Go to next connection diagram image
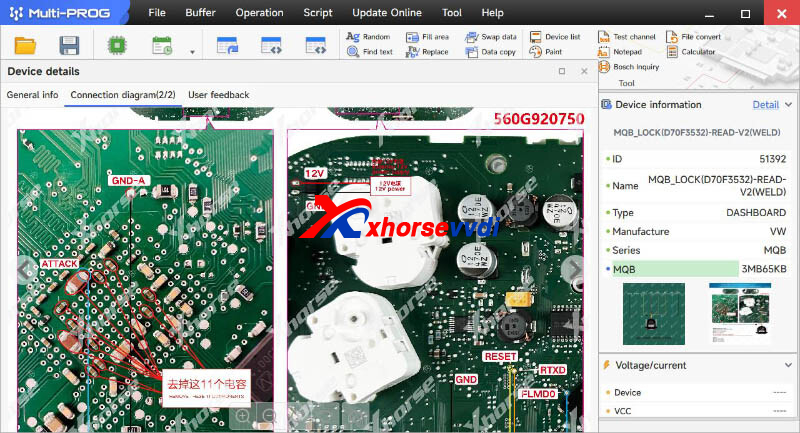800x433 pixels. [574, 269]
